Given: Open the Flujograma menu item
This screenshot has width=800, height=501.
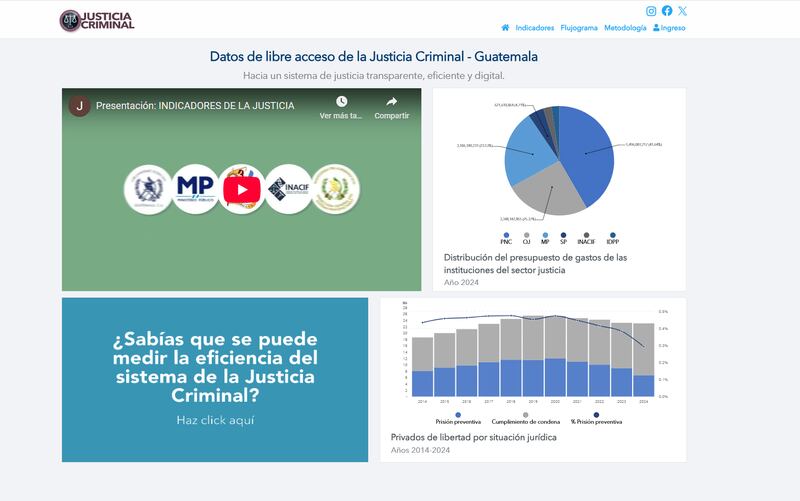Looking at the screenshot, I should (x=579, y=28).
